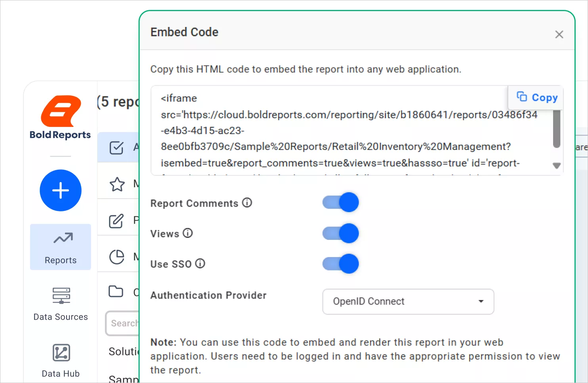
Task: Click the folder icon in the list
Action: point(116,291)
